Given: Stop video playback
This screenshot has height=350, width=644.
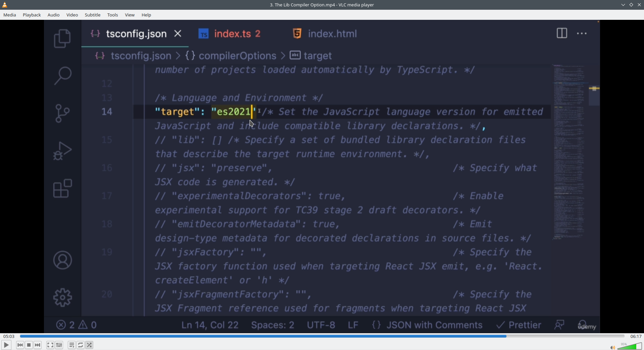Looking at the screenshot, I should point(29,345).
